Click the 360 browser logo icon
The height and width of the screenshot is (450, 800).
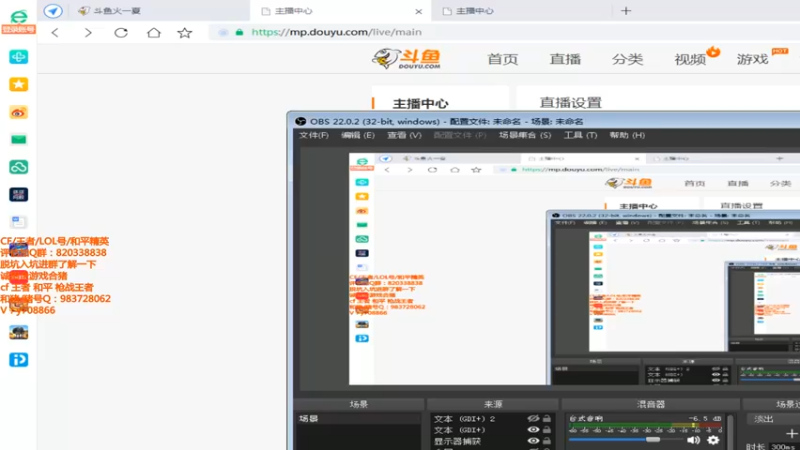coord(18,16)
